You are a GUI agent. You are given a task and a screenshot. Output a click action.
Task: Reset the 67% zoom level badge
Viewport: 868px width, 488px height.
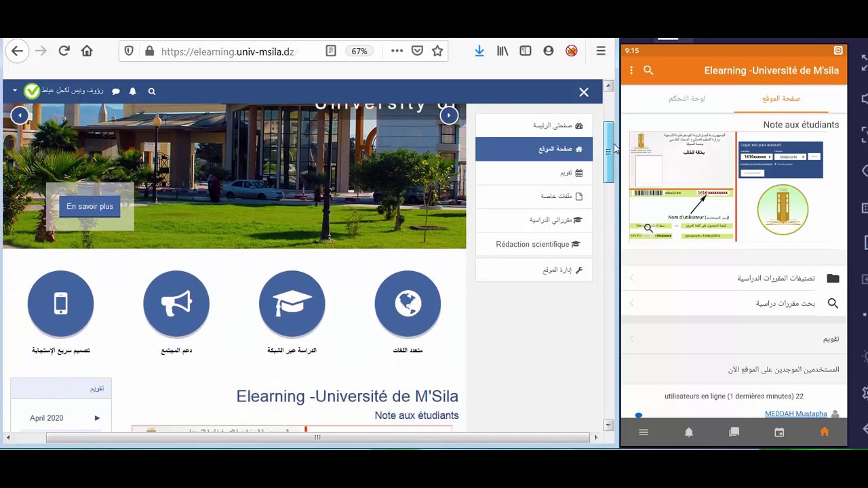pos(359,52)
